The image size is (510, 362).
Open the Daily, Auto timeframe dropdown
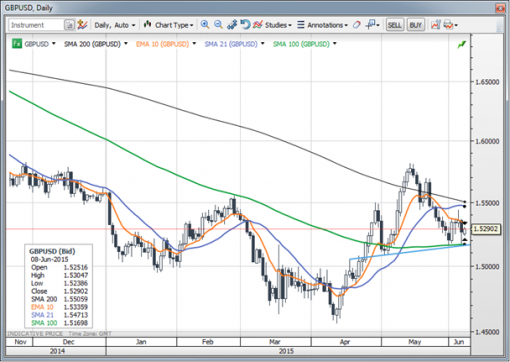pos(115,25)
